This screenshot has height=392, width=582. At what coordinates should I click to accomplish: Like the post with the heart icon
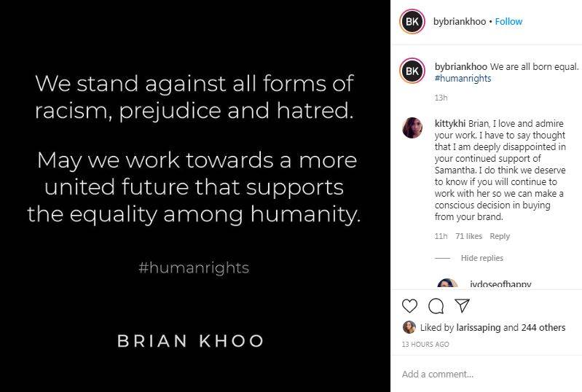coord(412,305)
